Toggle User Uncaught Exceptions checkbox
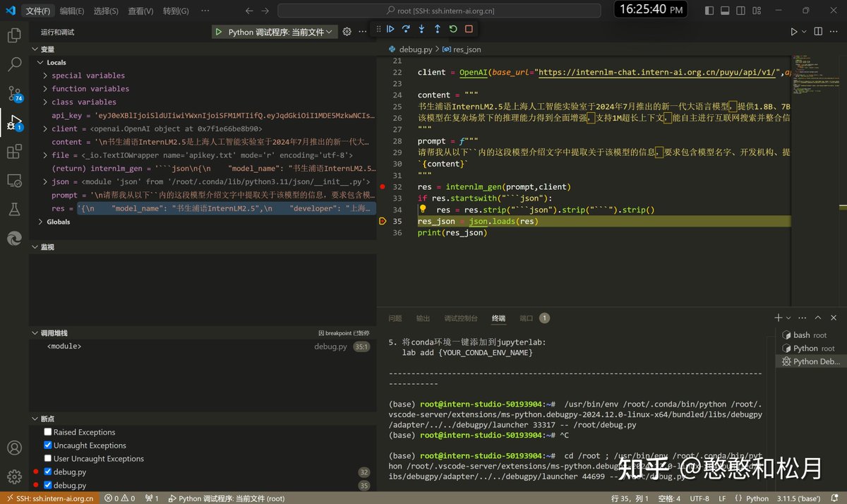The width and height of the screenshot is (847, 504). [48, 459]
